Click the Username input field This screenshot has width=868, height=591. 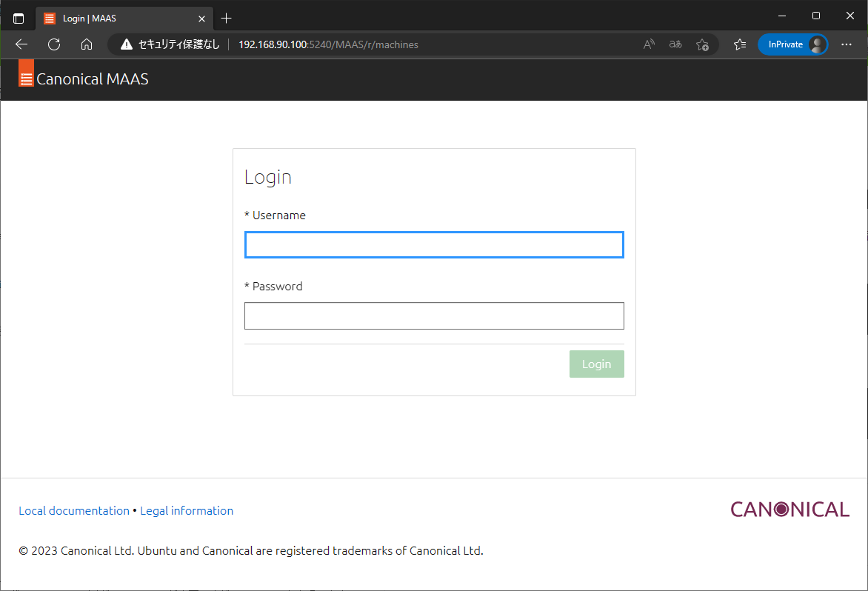pyautogui.click(x=434, y=244)
